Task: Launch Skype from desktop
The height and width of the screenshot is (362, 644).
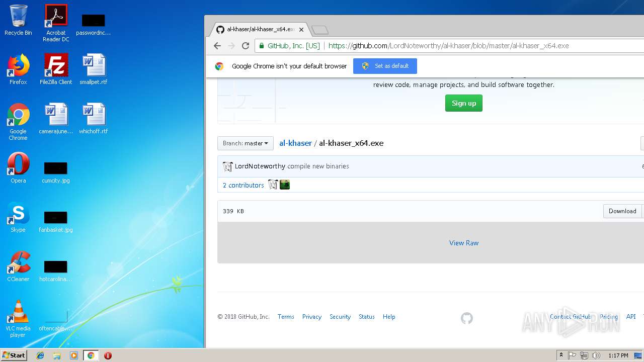Action: (18, 217)
